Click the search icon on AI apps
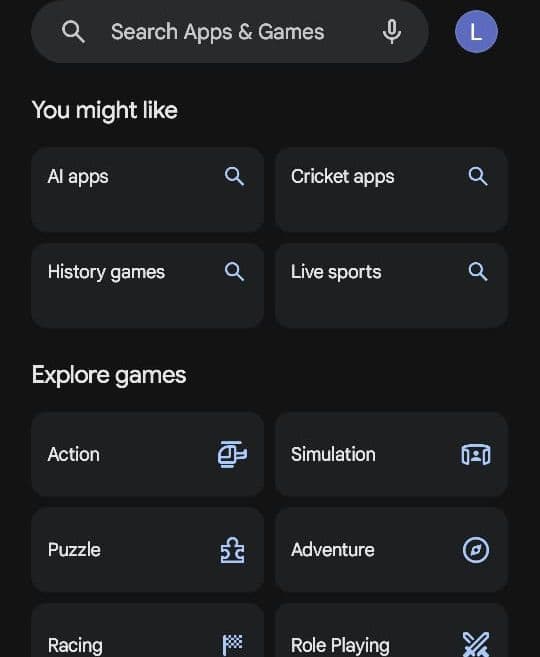Image resolution: width=540 pixels, height=657 pixels. click(x=234, y=176)
